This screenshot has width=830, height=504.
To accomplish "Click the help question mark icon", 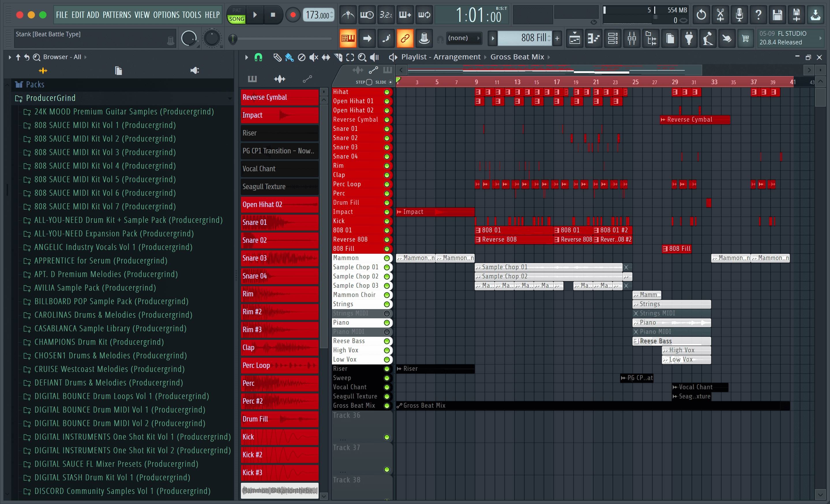I will tap(758, 15).
